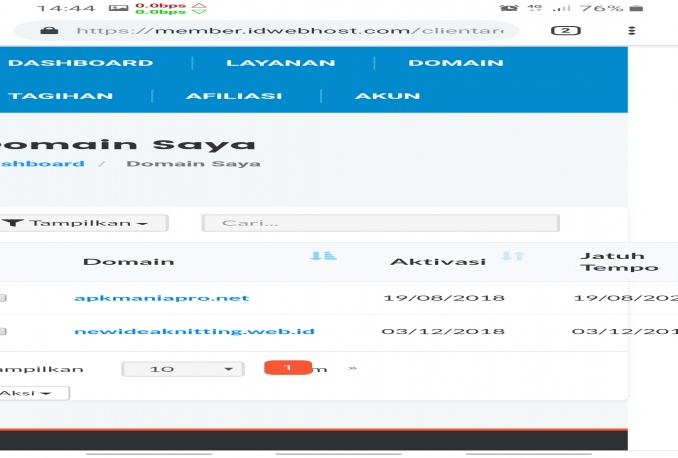Viewport: 678px width, 458px height.
Task: Open the apkmaniapro.net domain link
Action: (161, 298)
